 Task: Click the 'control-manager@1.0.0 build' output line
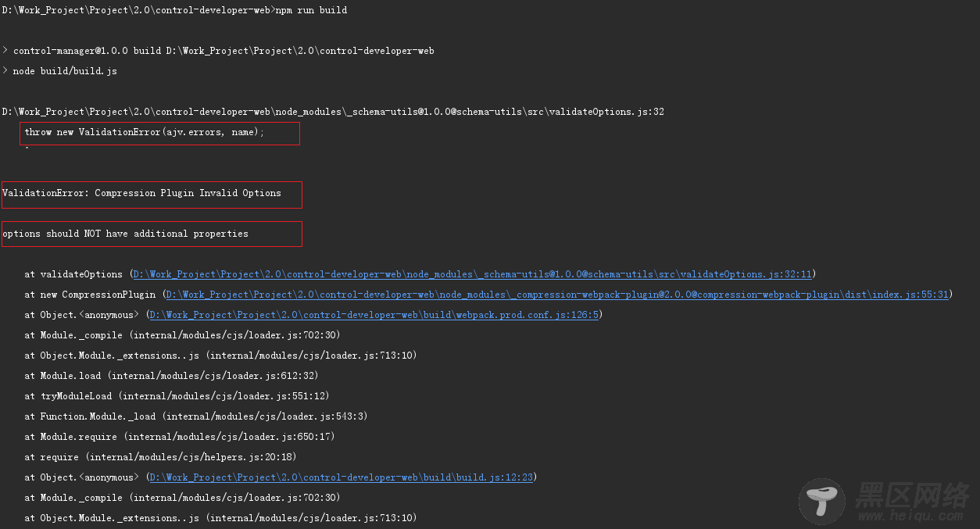pyautogui.click(x=218, y=51)
